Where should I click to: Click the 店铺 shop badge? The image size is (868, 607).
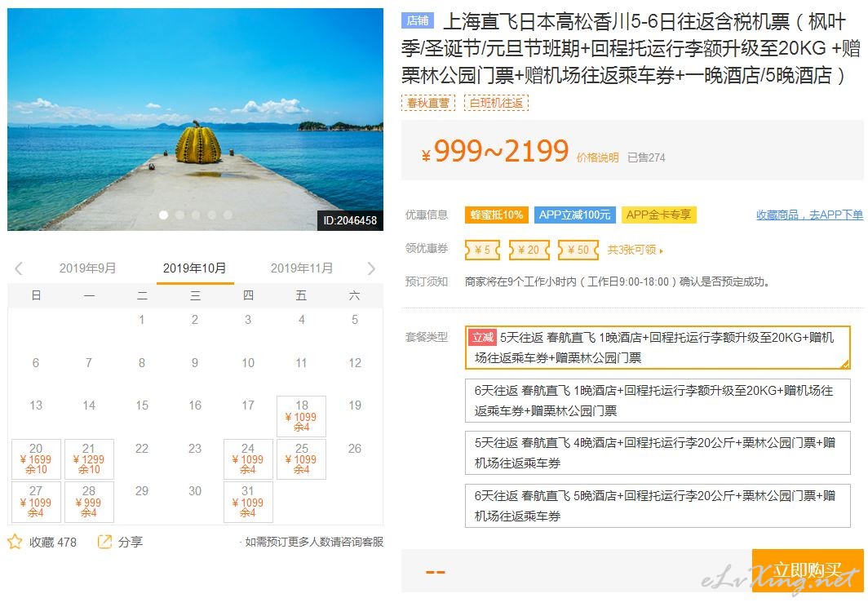tap(418, 20)
